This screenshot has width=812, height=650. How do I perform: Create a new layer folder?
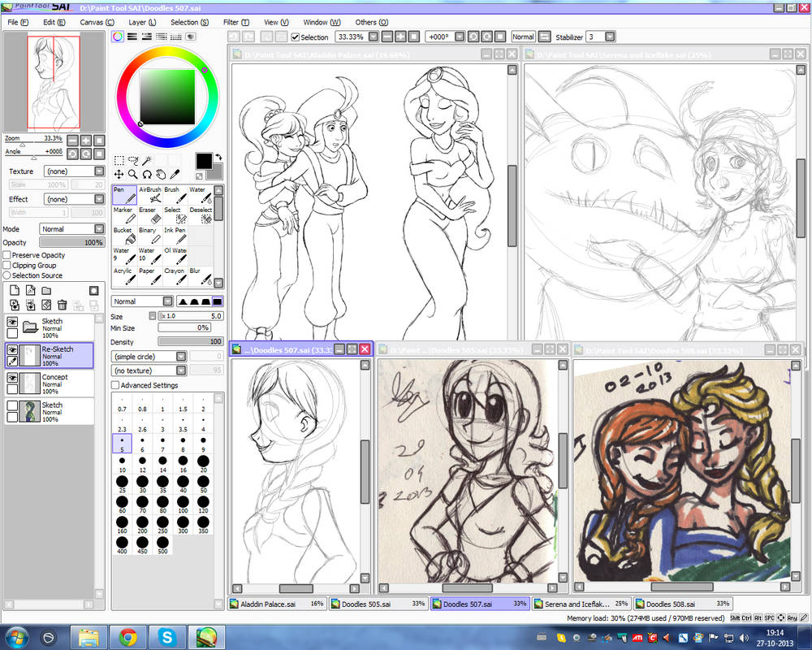tap(46, 290)
